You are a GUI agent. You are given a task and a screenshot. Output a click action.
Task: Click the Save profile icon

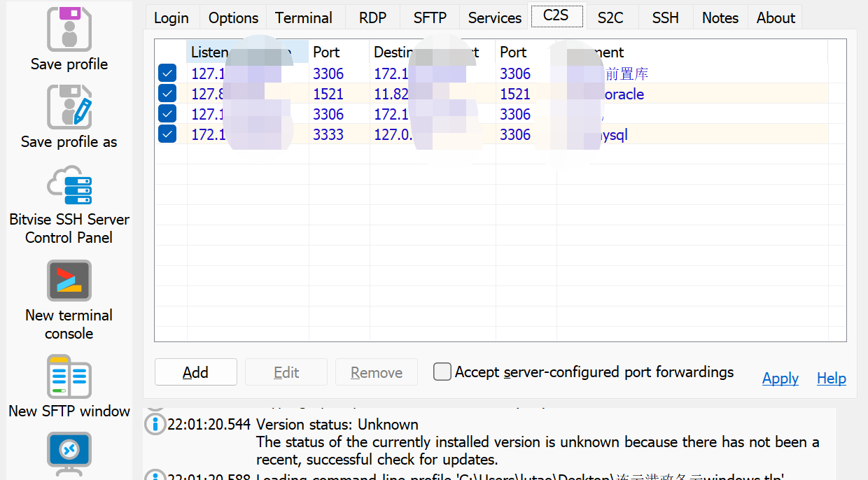tap(69, 29)
